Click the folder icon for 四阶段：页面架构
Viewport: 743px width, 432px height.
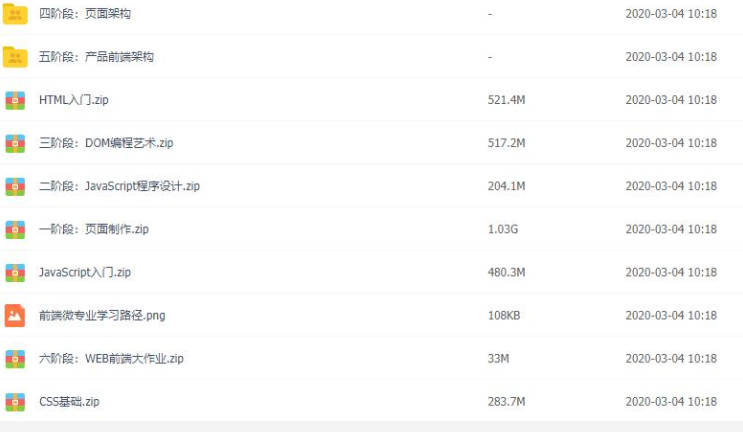[x=15, y=13]
